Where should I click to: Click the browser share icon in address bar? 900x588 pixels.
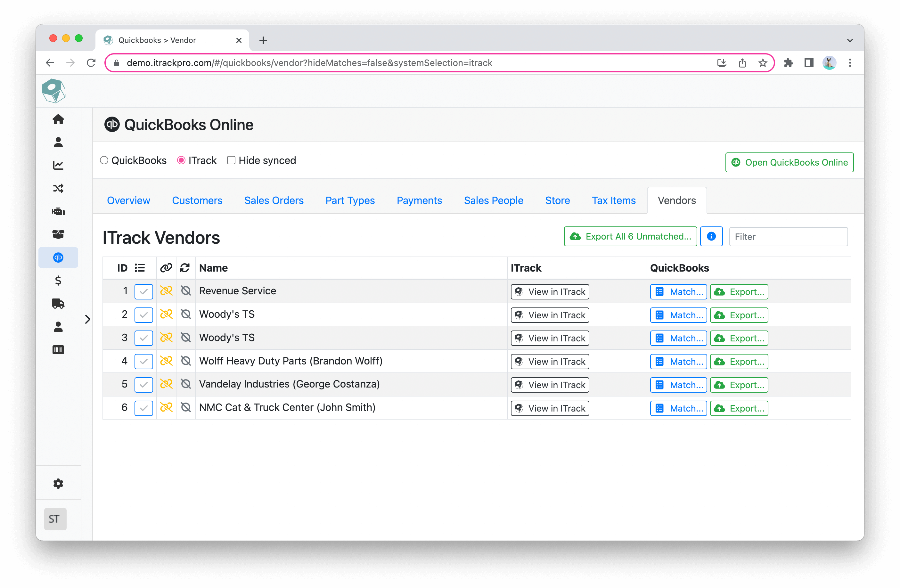tap(742, 63)
